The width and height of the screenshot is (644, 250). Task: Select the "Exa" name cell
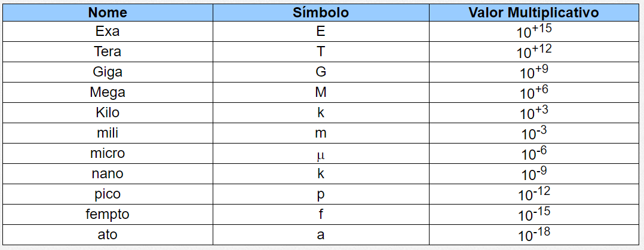point(108,32)
